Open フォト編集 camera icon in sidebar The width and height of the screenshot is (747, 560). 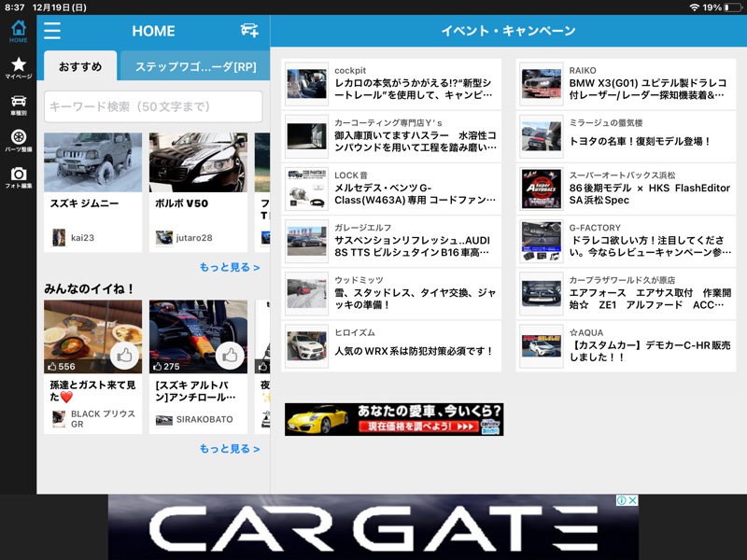point(18,177)
